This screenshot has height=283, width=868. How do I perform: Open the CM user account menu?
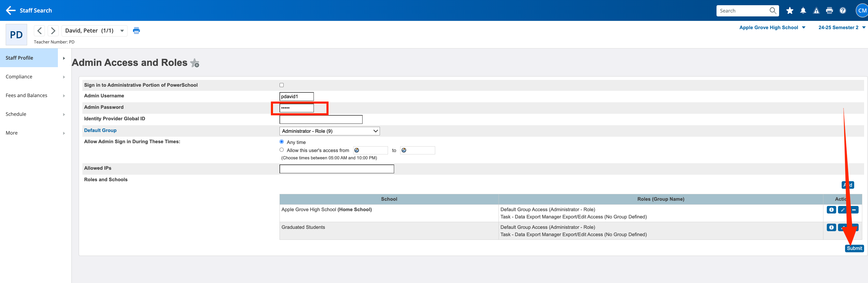[x=862, y=10]
